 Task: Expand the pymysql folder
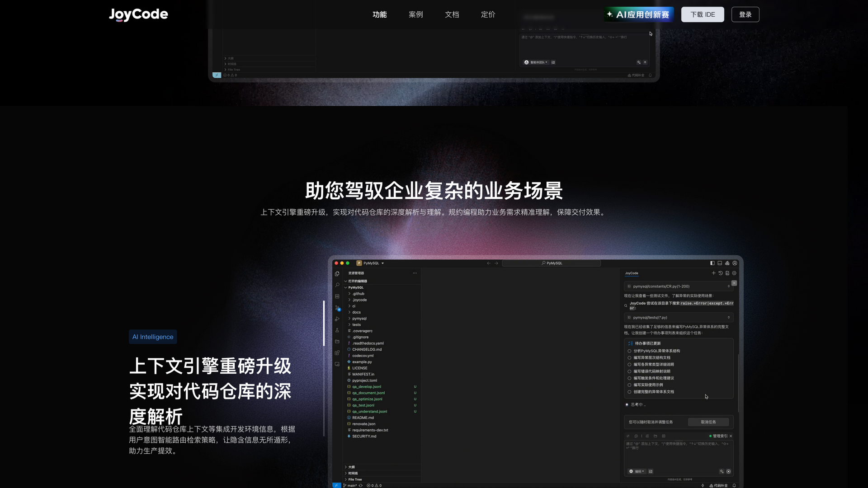click(x=359, y=319)
